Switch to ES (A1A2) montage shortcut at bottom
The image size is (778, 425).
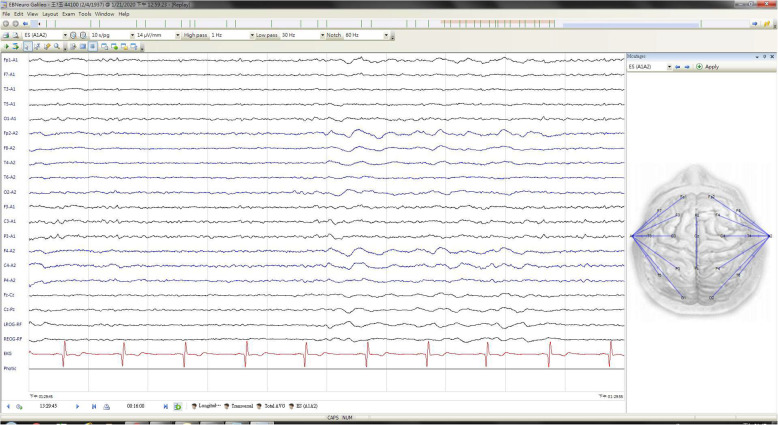(x=303, y=406)
